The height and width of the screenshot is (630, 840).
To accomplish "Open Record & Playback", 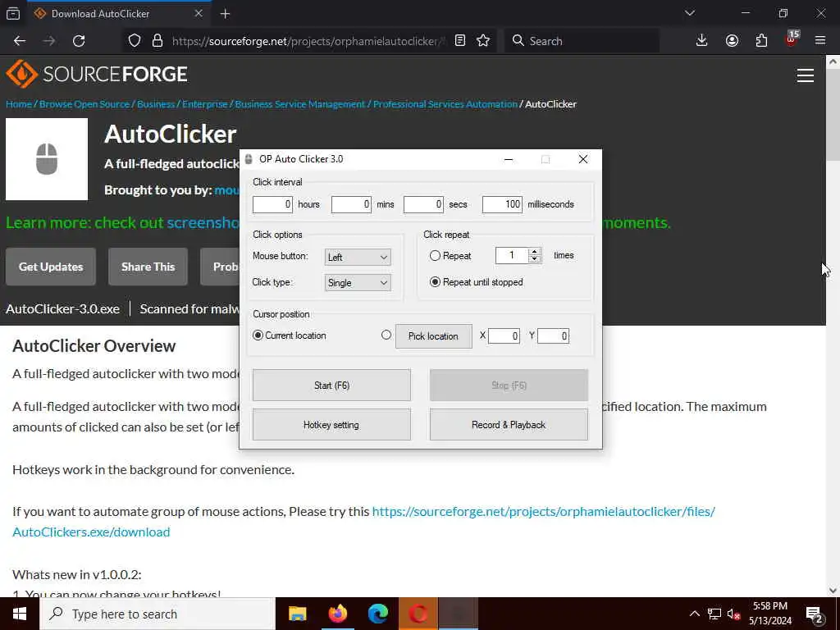I will 509,425.
